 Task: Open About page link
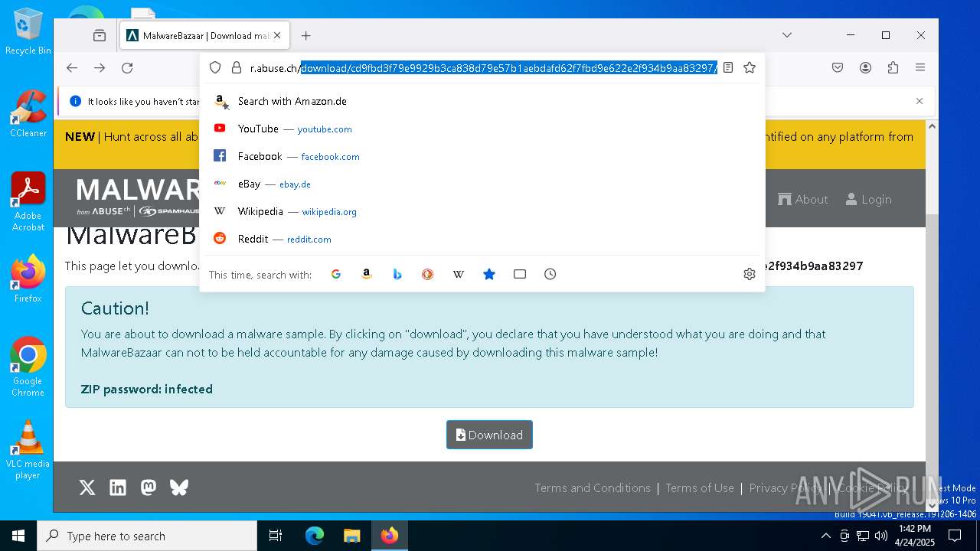[x=803, y=199]
